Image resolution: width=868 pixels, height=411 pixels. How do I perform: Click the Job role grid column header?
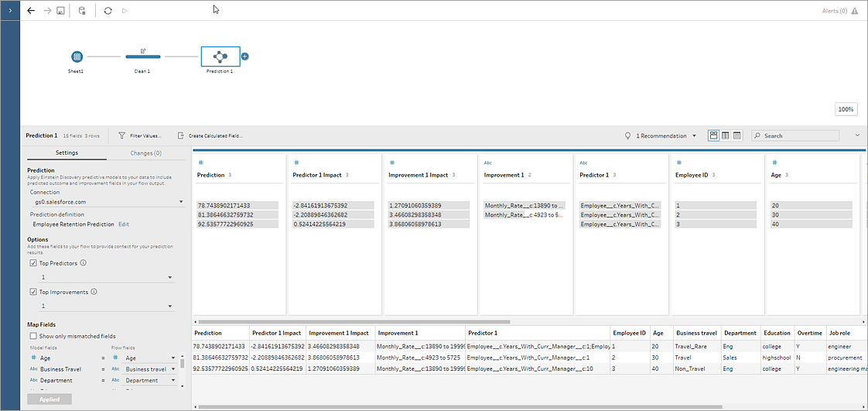pyautogui.click(x=846, y=333)
